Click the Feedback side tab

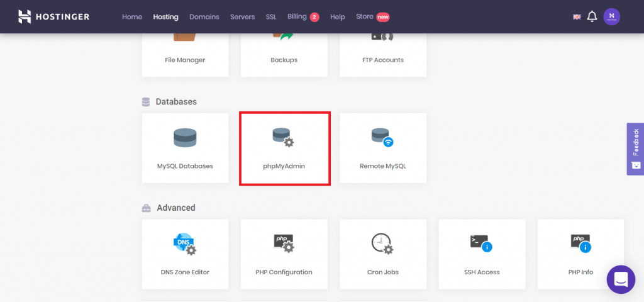[x=635, y=148]
